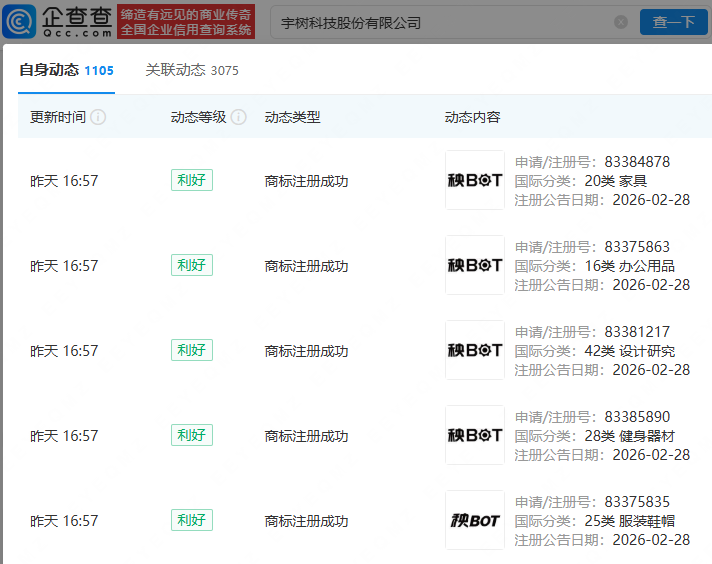Open trademark image for 42类 设计研究
Screen dimensions: 712x564
(475, 351)
